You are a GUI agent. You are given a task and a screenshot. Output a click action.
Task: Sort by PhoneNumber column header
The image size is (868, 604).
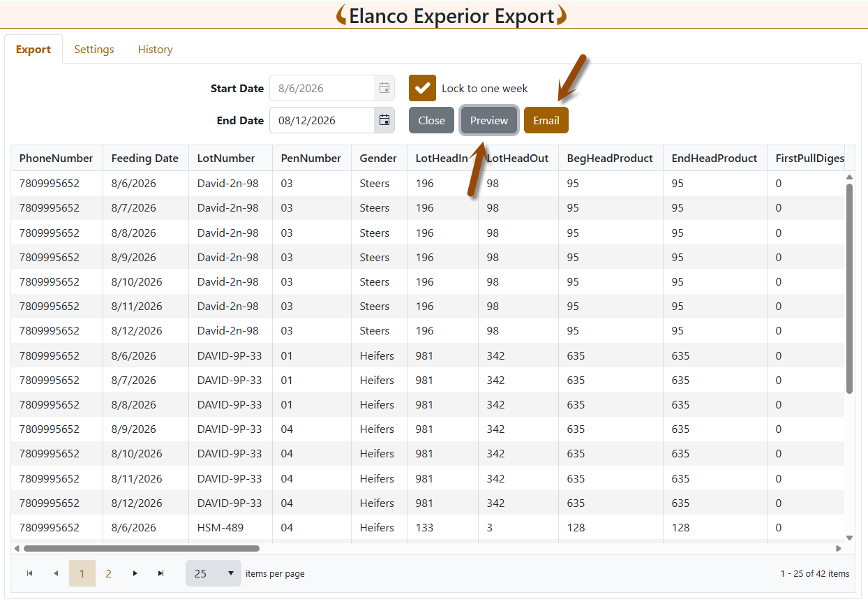click(56, 159)
